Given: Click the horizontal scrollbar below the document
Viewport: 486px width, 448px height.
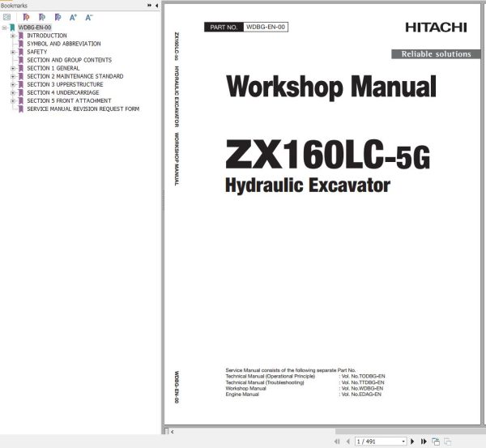Looking at the screenshot, I should pyautogui.click(x=410, y=431).
